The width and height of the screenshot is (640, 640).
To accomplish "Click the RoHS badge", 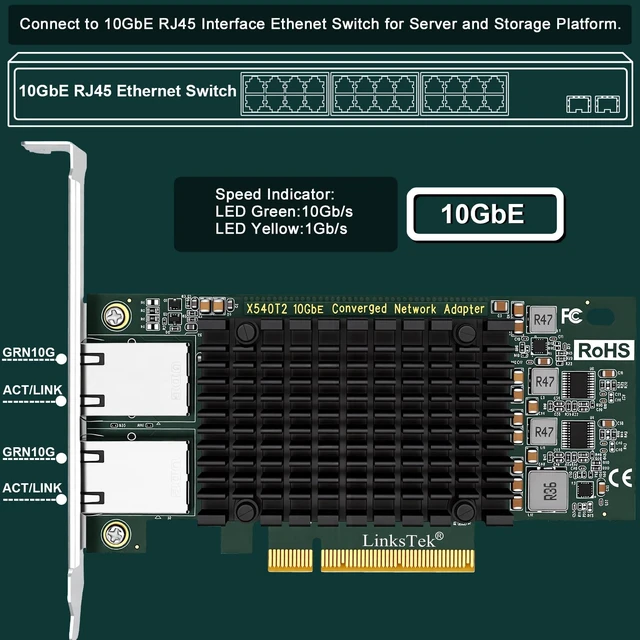I will pyautogui.click(x=604, y=350).
